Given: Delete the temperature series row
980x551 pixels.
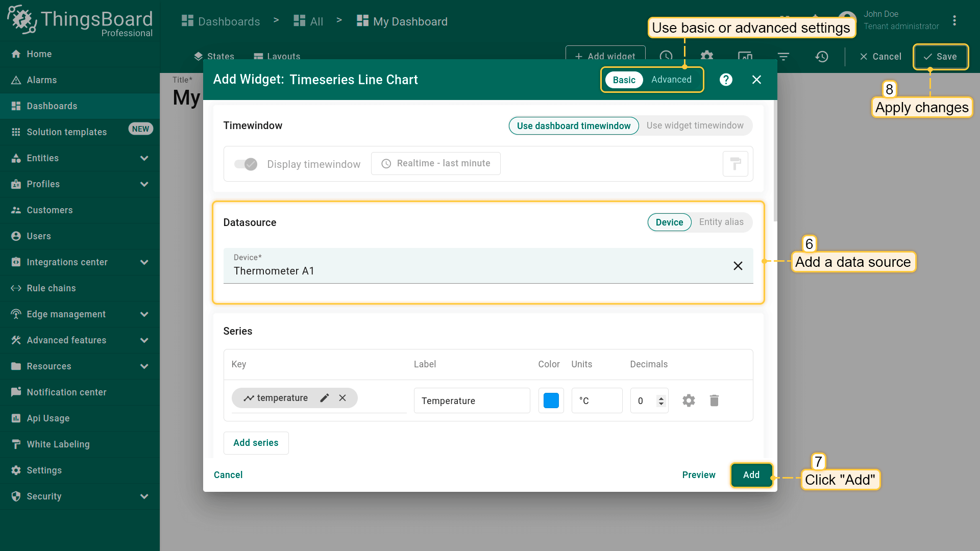Looking at the screenshot, I should tap(714, 400).
